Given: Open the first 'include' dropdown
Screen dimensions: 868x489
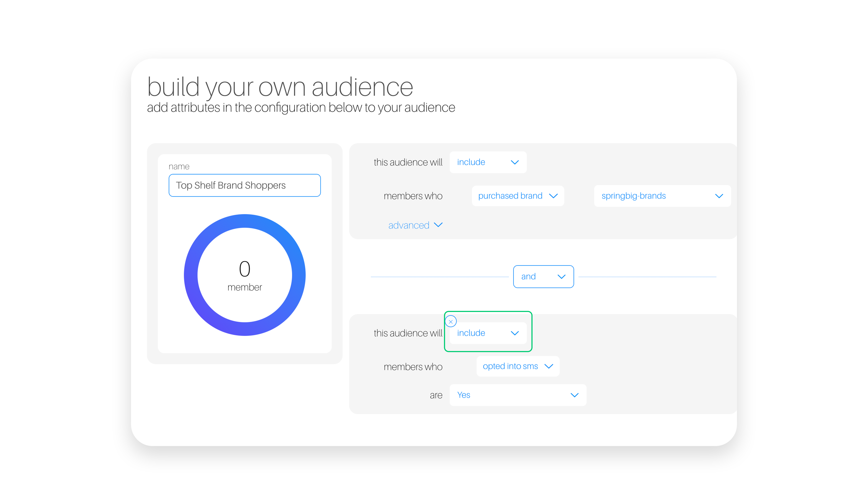Looking at the screenshot, I should click(488, 162).
